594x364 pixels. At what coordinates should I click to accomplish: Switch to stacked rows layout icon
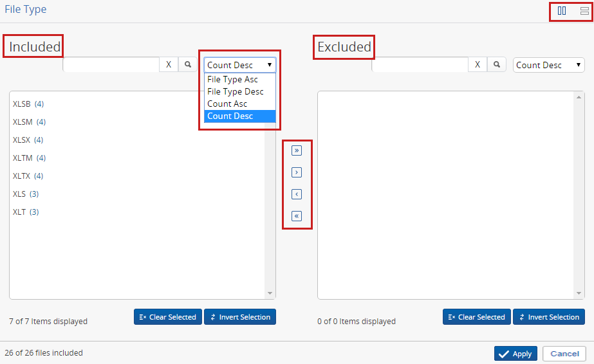[584, 11]
